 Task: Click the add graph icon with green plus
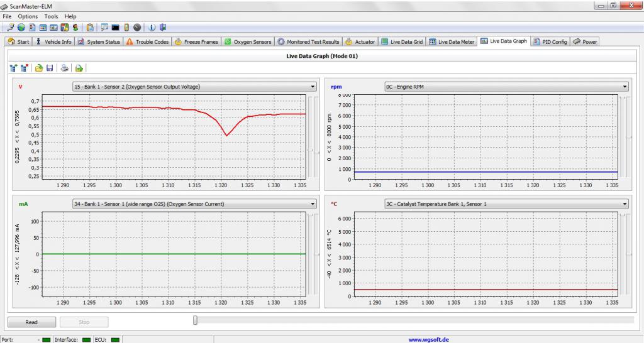click(13, 68)
